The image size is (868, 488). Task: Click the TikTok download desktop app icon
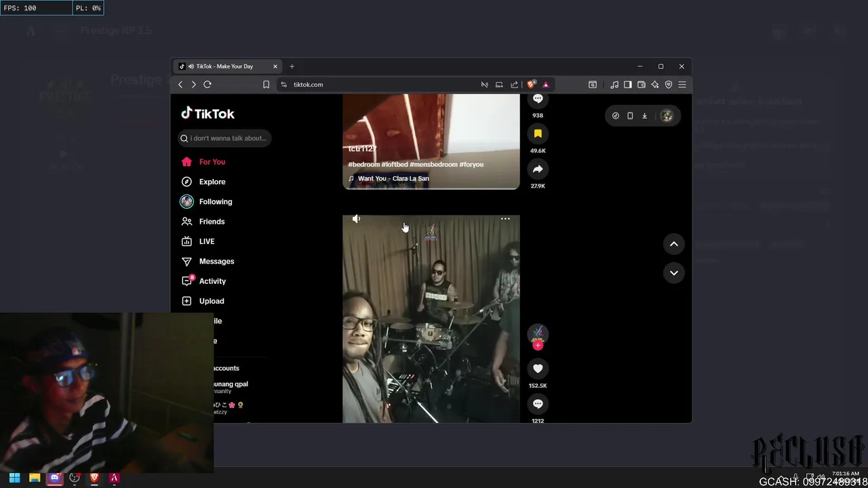tap(644, 116)
